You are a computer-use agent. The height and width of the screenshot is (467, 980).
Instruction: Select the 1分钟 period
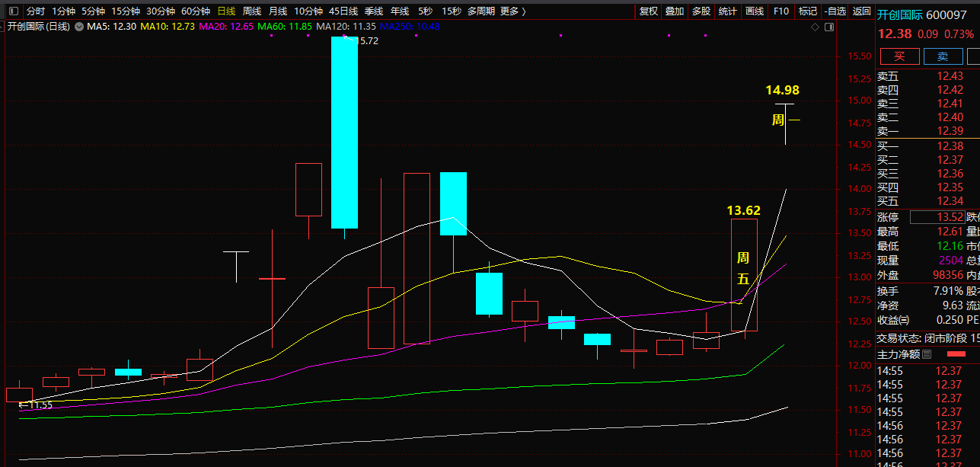tap(64, 11)
